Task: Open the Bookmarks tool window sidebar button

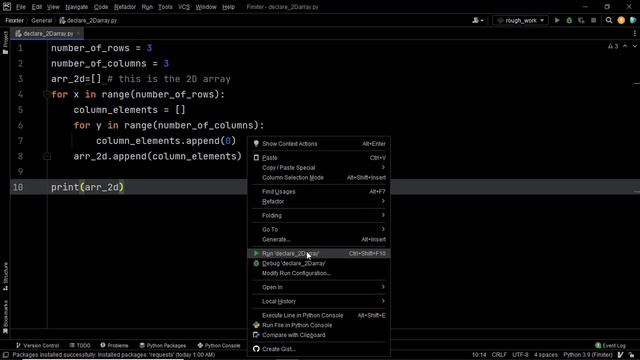Action: click(5, 317)
